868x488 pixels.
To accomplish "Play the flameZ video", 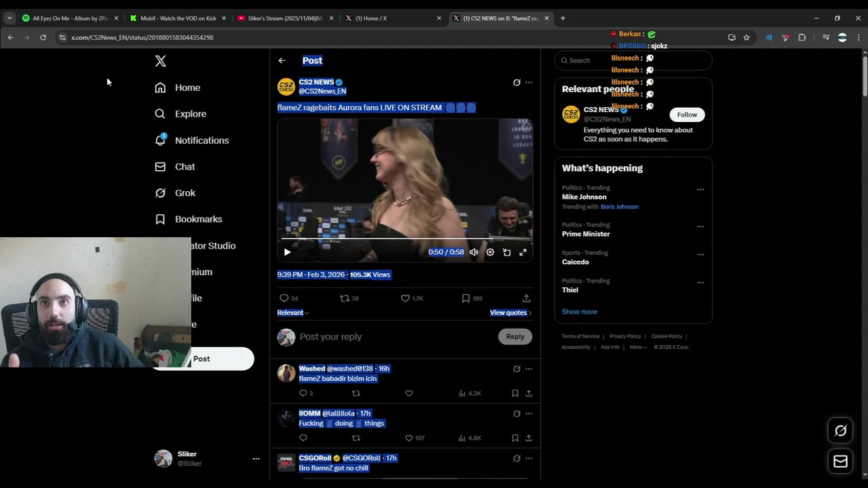I will [288, 252].
